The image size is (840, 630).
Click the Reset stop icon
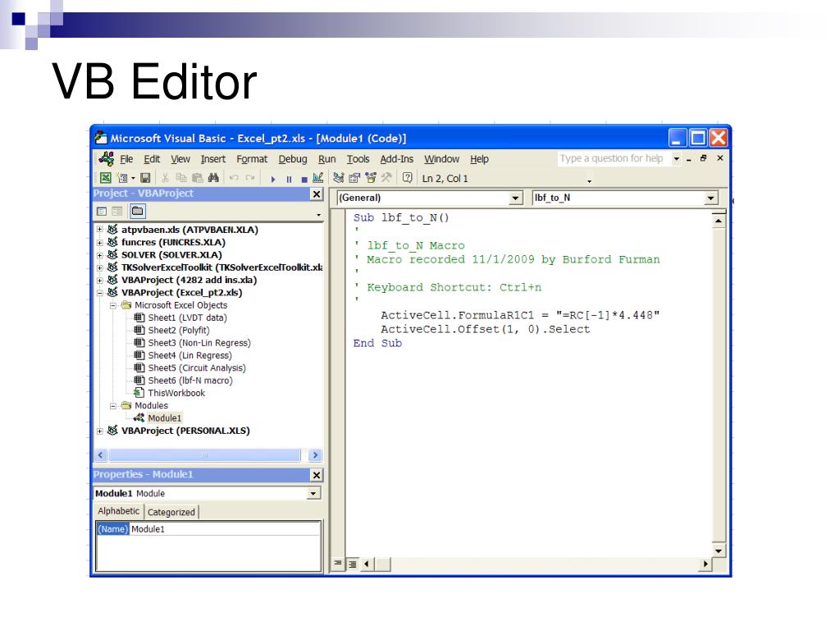[x=304, y=179]
